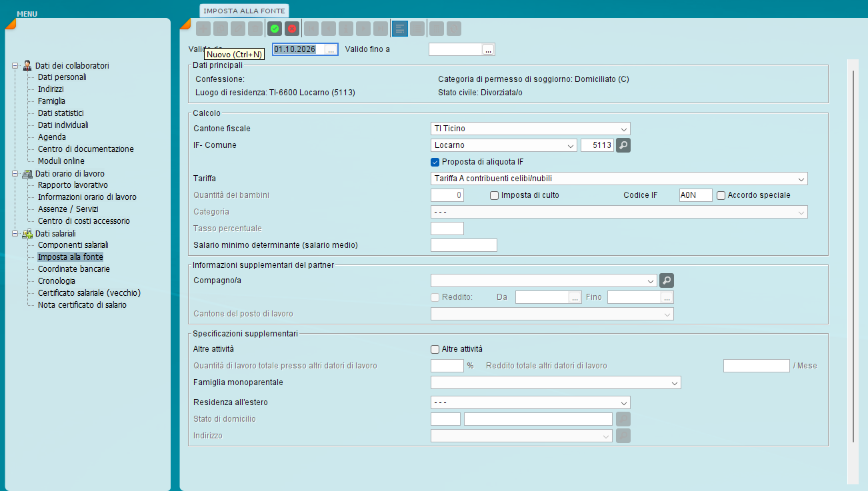Open Indirizzi in menu tree
Viewport: 868px width, 491px height.
tap(51, 89)
